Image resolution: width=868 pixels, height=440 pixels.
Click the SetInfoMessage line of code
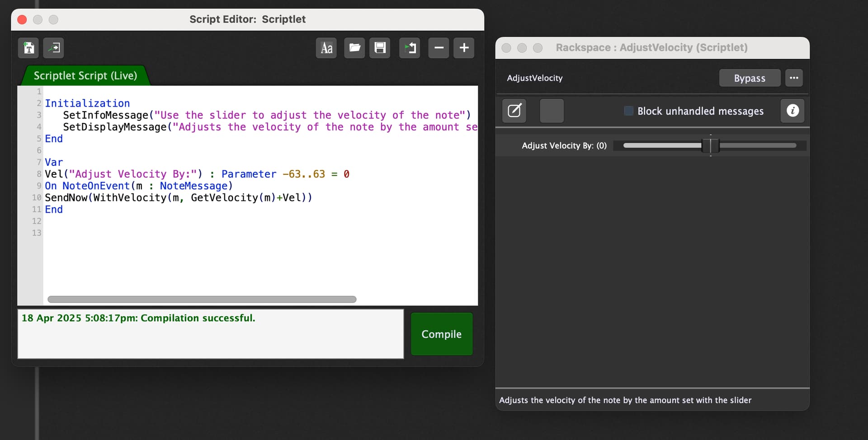click(x=267, y=115)
